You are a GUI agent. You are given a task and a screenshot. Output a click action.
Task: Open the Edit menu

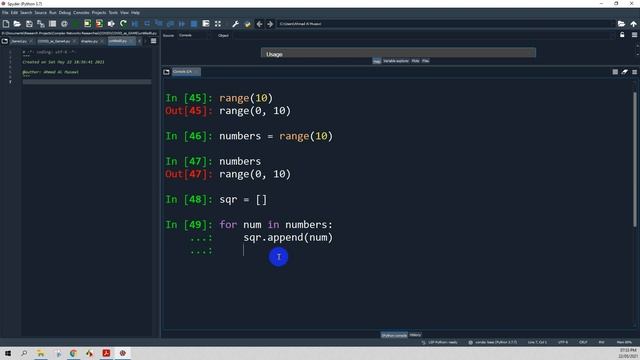pyautogui.click(x=14, y=13)
